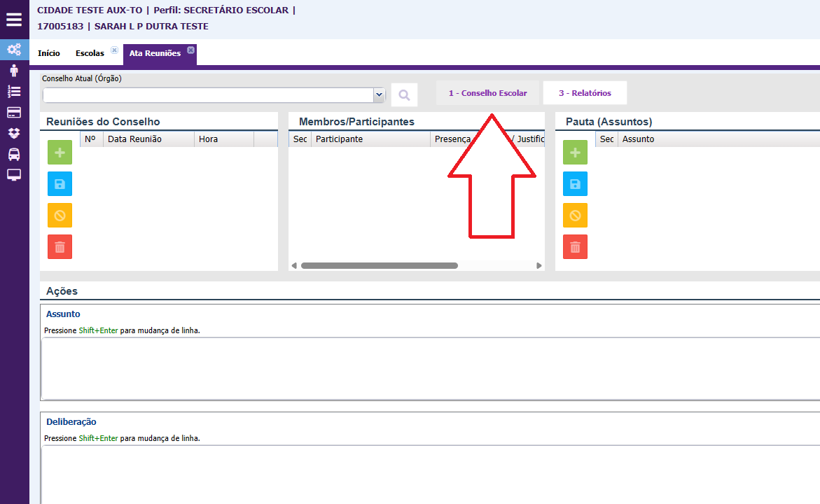Go to the Início tab
Screen dimensions: 820x504
pyautogui.click(x=49, y=53)
